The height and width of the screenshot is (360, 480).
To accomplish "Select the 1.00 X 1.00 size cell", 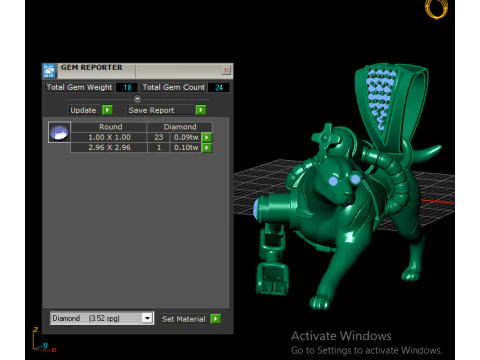I will coord(109,137).
